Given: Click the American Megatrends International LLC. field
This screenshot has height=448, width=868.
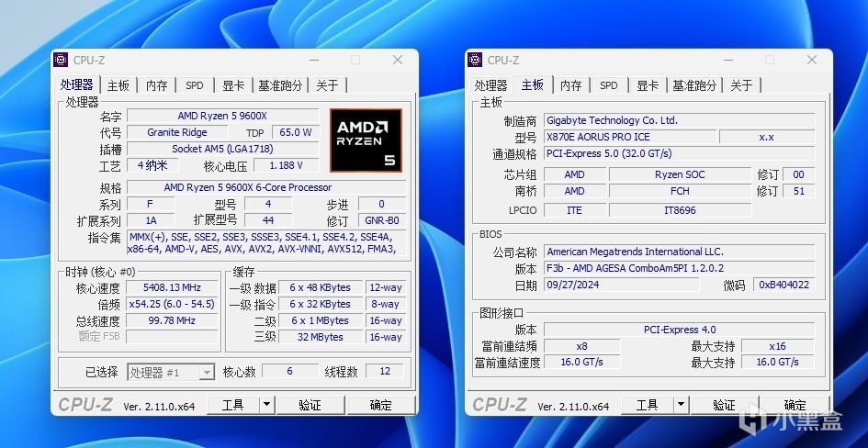Looking at the screenshot, I should (x=679, y=252).
